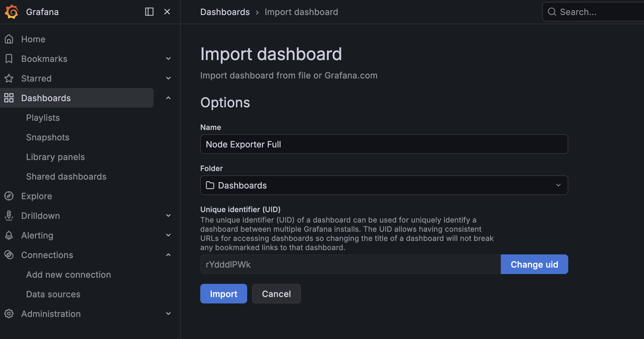This screenshot has height=339, width=644.
Task: Click the search magnifier icon
Action: [552, 12]
